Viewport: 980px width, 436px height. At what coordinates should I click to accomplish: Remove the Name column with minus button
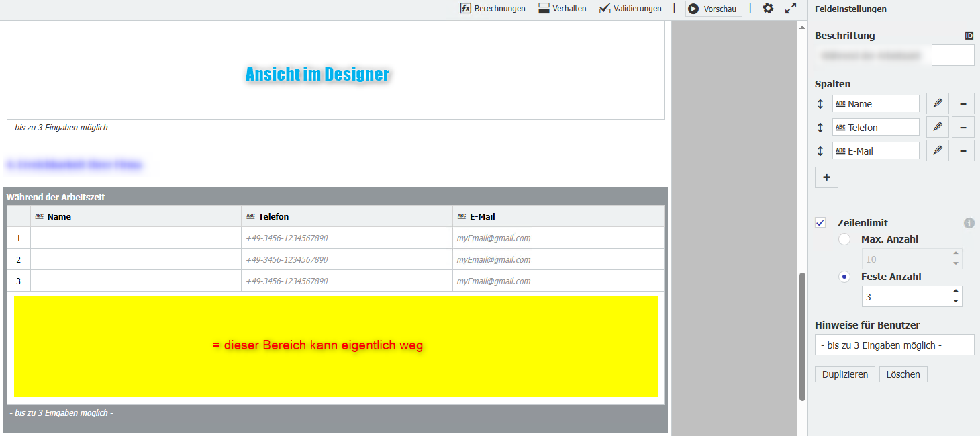pos(963,103)
